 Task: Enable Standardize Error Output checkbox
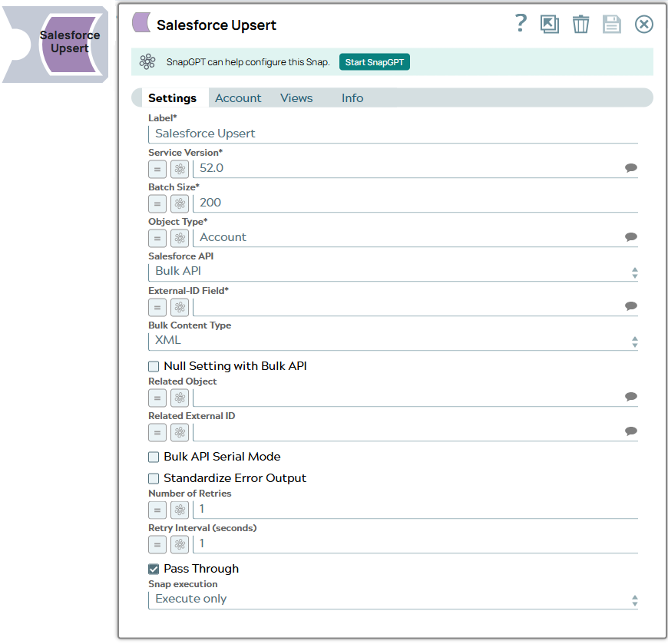[154, 478]
